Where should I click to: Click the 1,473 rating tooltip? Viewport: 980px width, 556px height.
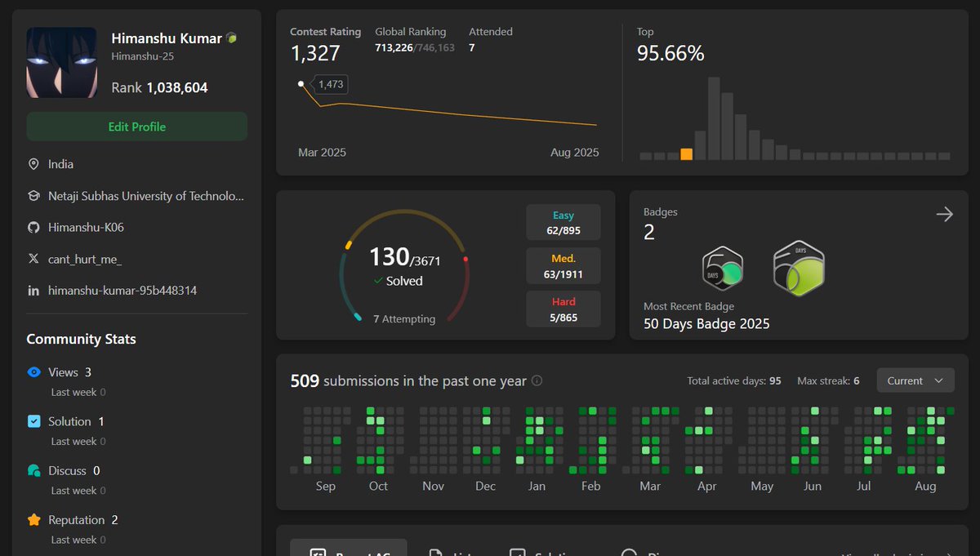pyautogui.click(x=330, y=84)
